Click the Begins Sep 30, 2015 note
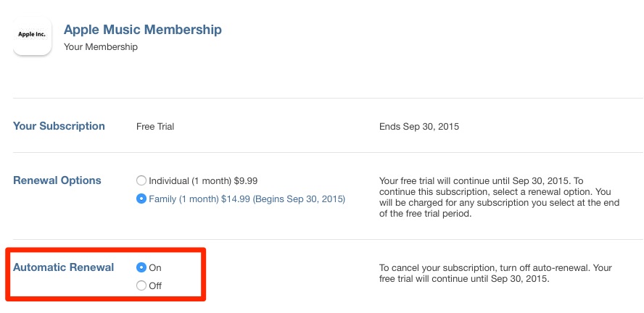The image size is (644, 313). 297,199
